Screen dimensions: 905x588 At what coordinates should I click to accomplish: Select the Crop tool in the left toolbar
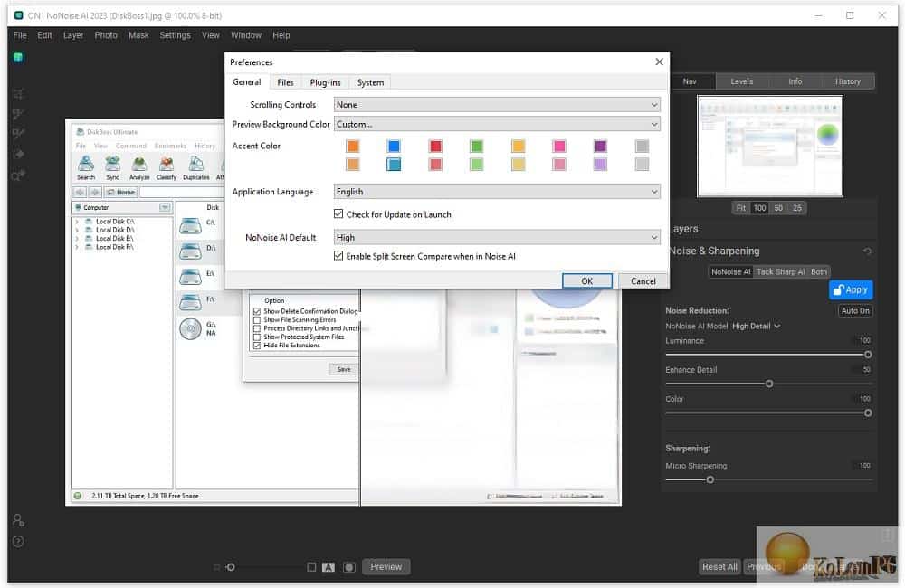[18, 93]
